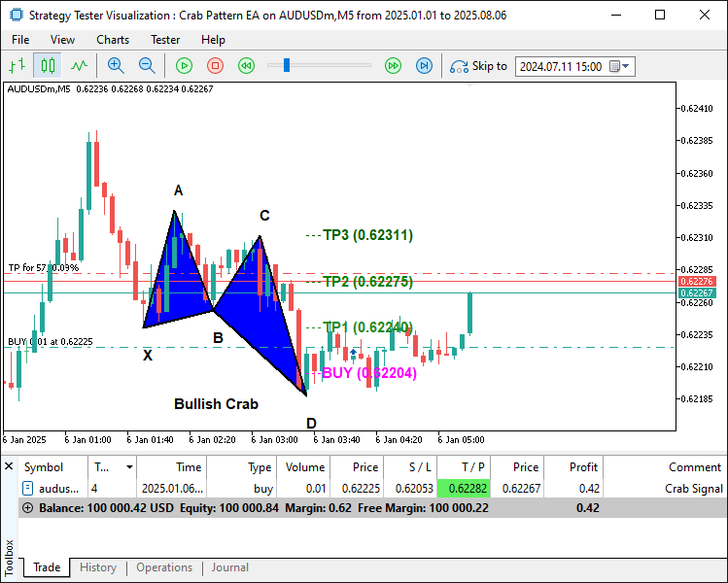The height and width of the screenshot is (583, 728).
Task: Sort by Type column header
Action: (242, 467)
